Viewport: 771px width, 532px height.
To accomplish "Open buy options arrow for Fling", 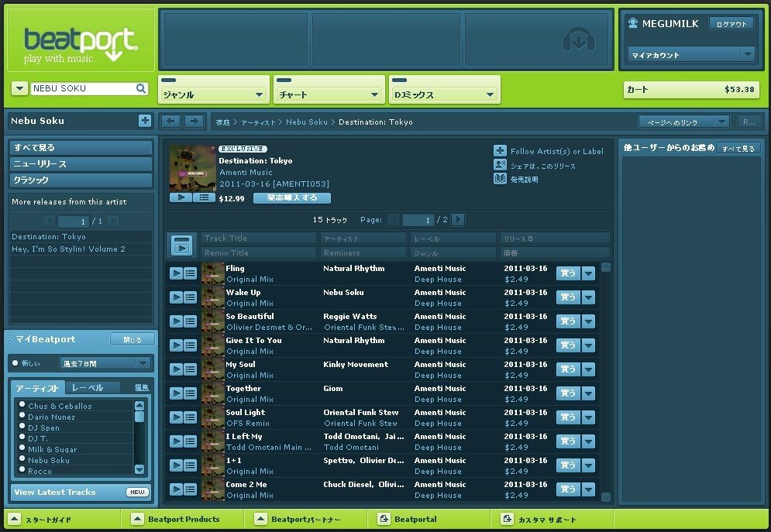I will [x=589, y=273].
